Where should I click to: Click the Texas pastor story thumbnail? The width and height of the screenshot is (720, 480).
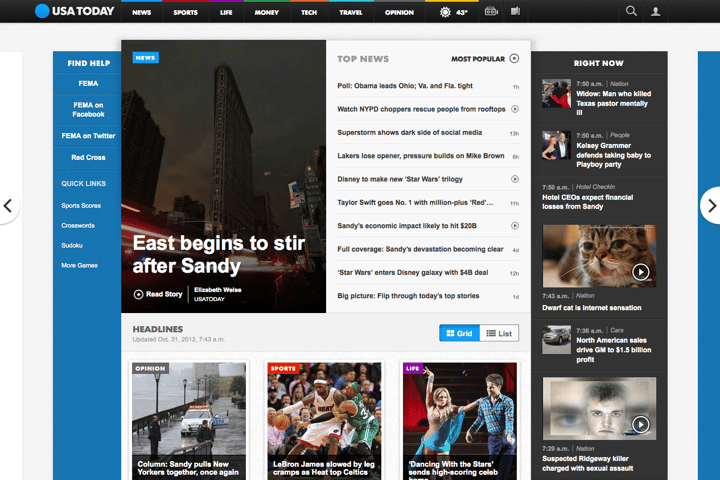coord(556,94)
